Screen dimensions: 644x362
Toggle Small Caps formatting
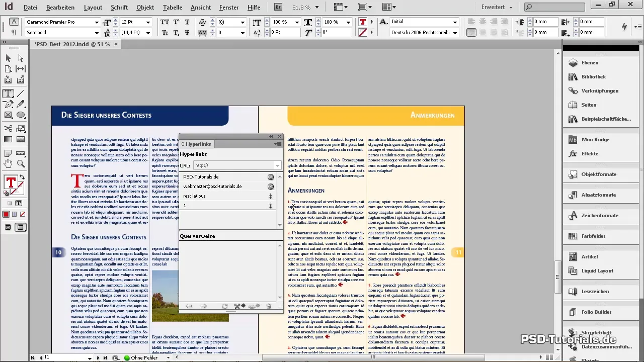tap(165, 33)
